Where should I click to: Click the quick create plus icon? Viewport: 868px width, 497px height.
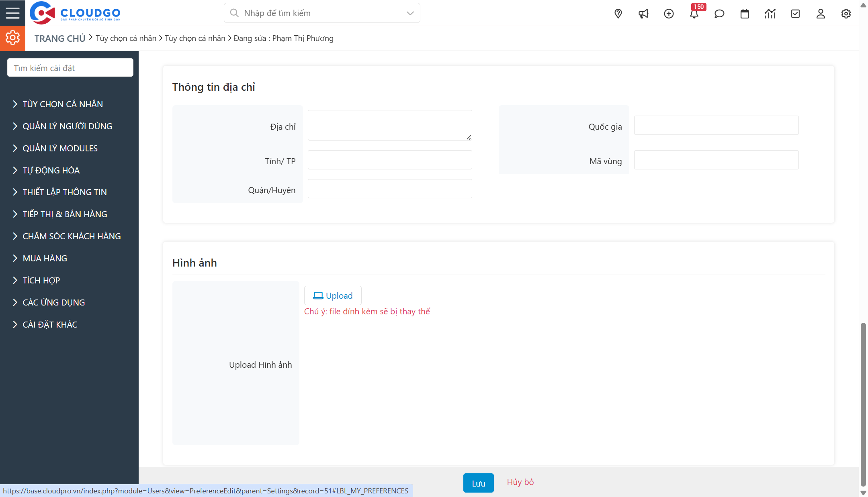669,14
